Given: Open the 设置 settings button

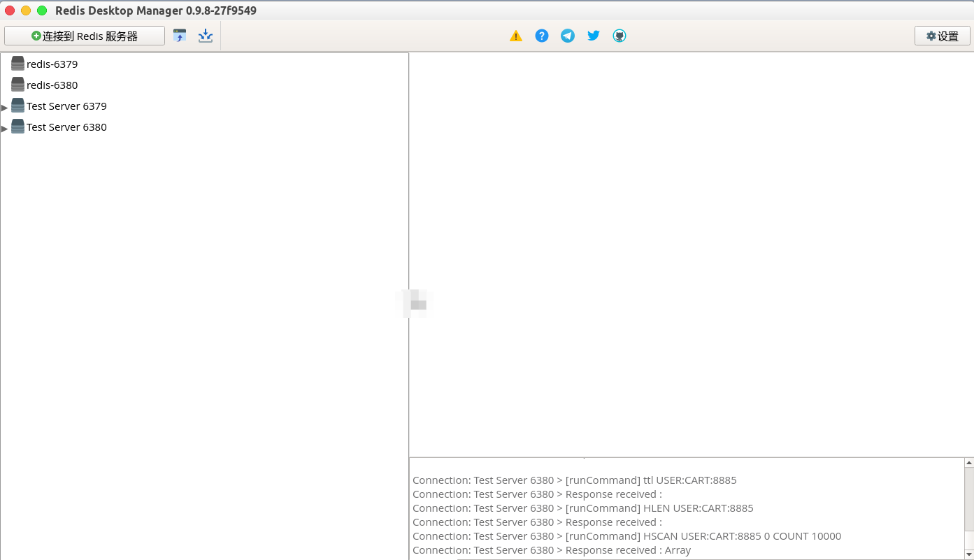Looking at the screenshot, I should click(x=943, y=36).
